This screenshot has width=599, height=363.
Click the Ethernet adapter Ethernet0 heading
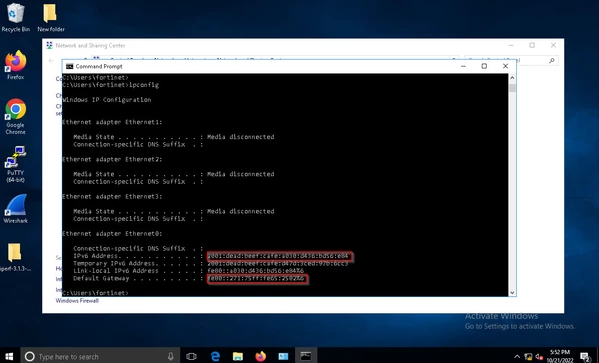coord(112,233)
